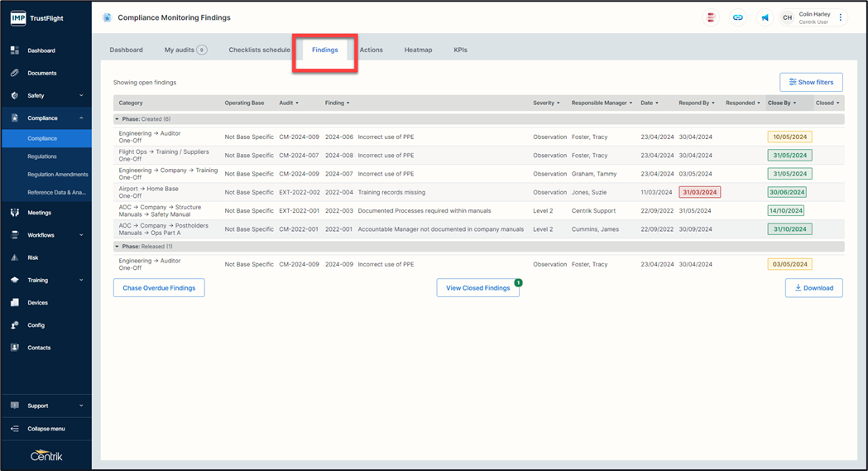Click the megaphone announcements icon
The height and width of the screenshot is (471, 868).
[765, 17]
